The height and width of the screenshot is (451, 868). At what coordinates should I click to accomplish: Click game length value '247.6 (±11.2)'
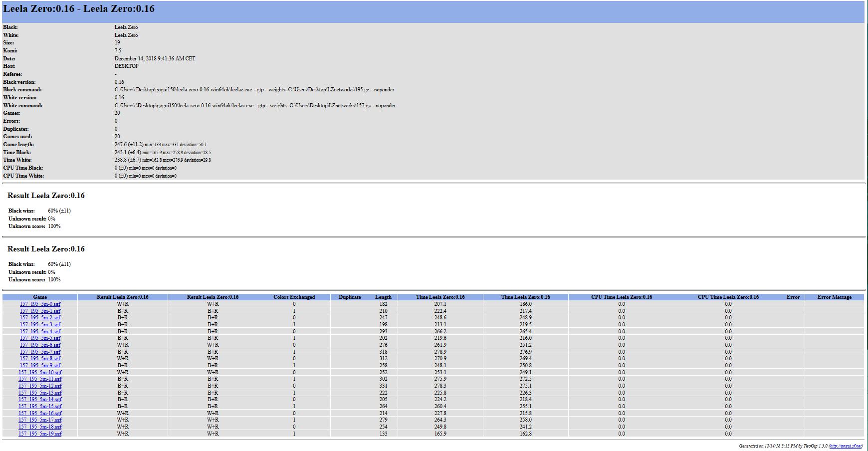[129, 144]
